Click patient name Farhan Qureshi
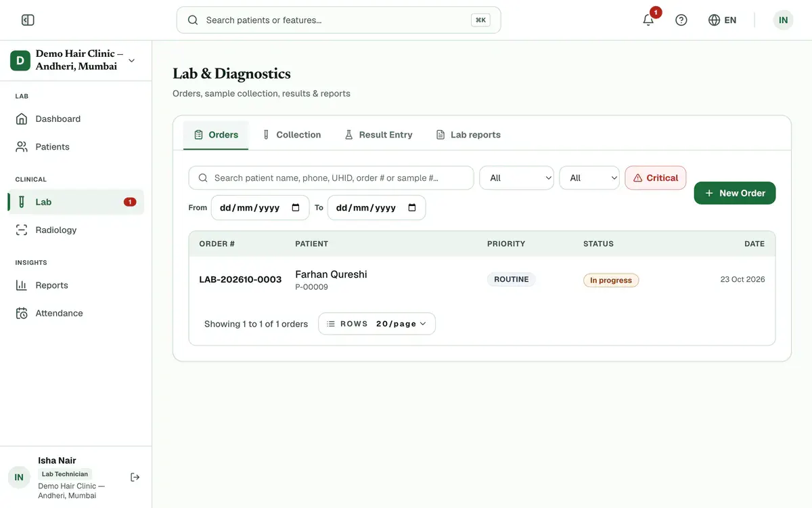 point(331,274)
